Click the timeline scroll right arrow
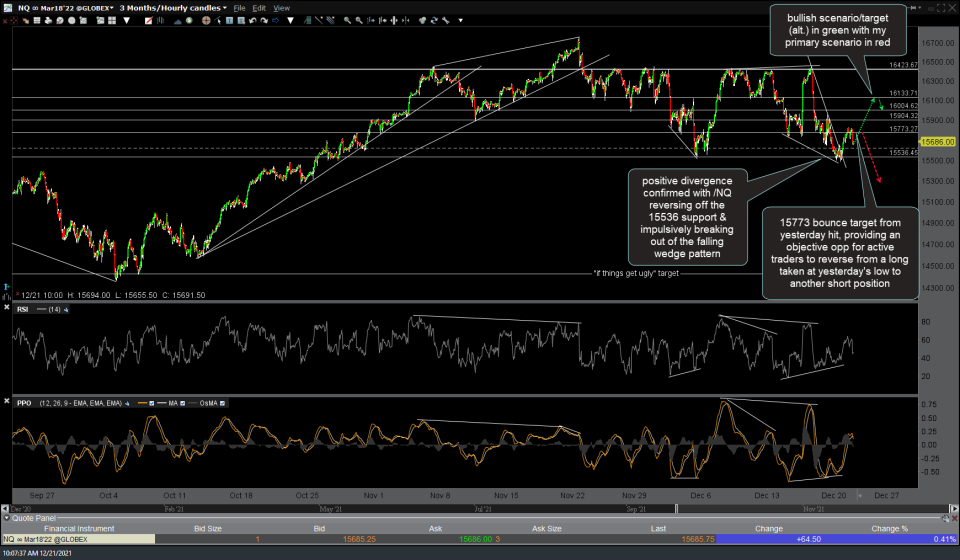 pos(954,509)
